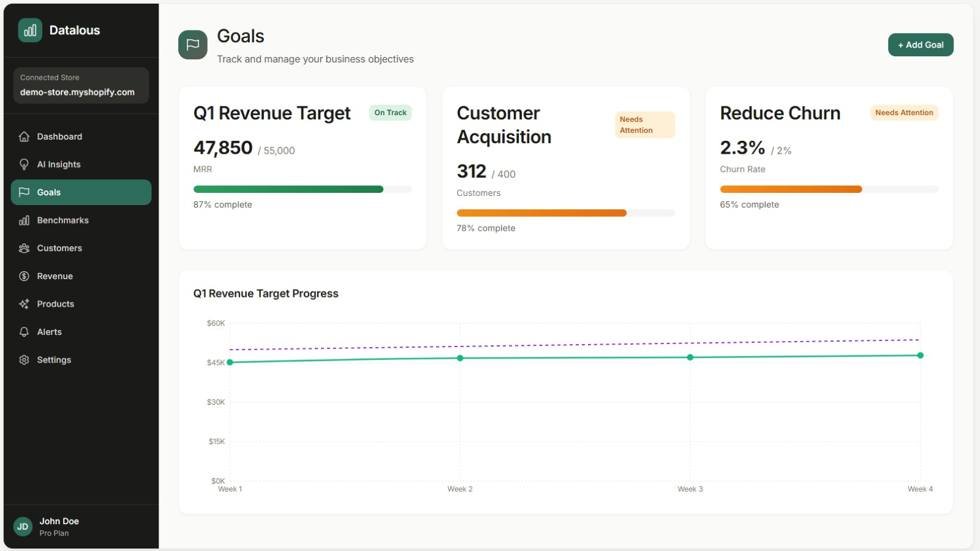
Task: Click the John Doe profile avatar
Action: tap(23, 527)
